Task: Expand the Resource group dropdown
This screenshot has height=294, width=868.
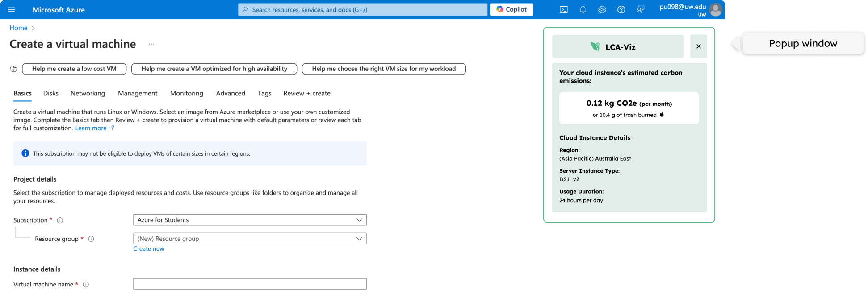Action: coord(250,239)
